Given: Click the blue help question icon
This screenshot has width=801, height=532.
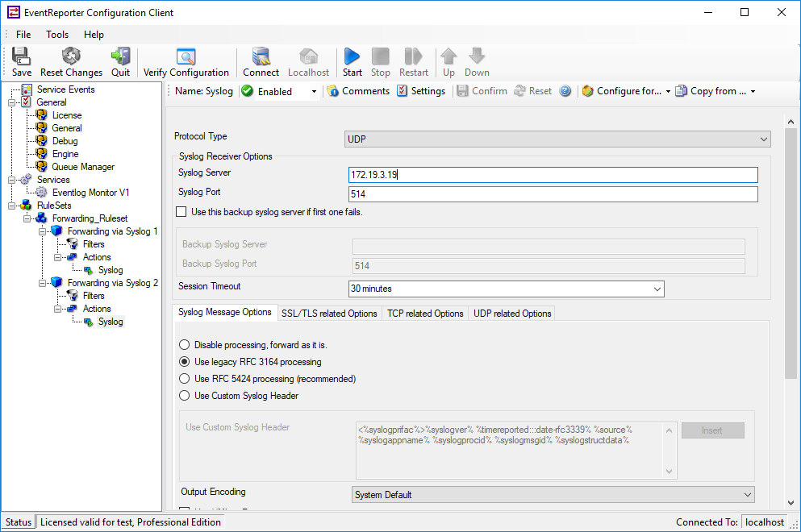Looking at the screenshot, I should 565,91.
